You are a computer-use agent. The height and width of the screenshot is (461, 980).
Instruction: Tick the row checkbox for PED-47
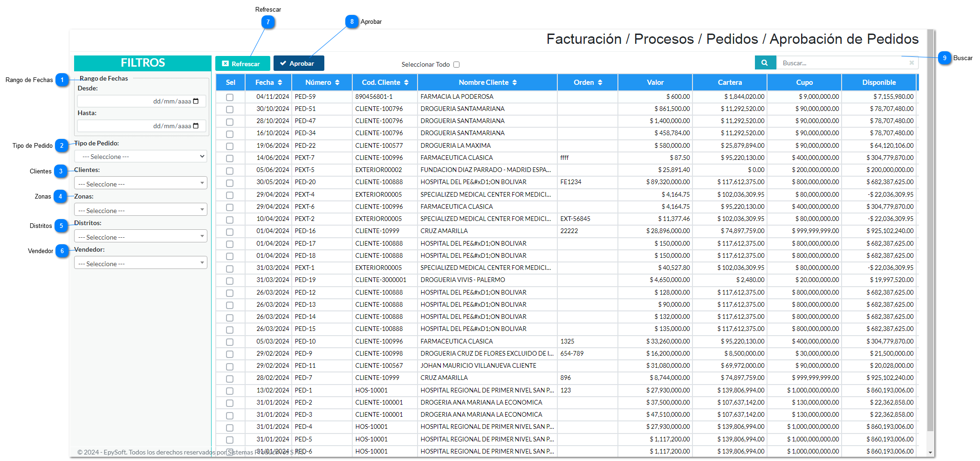230,122
